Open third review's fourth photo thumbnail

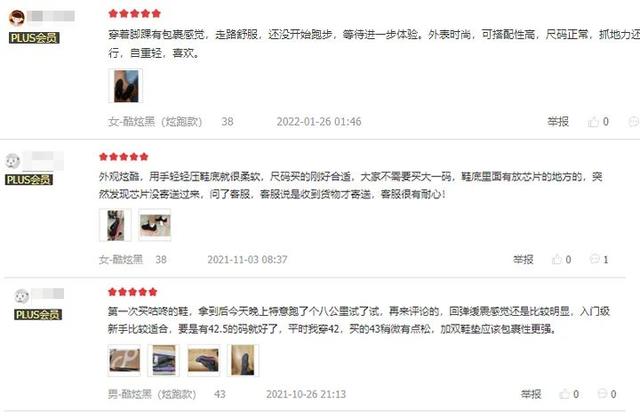[243, 360]
